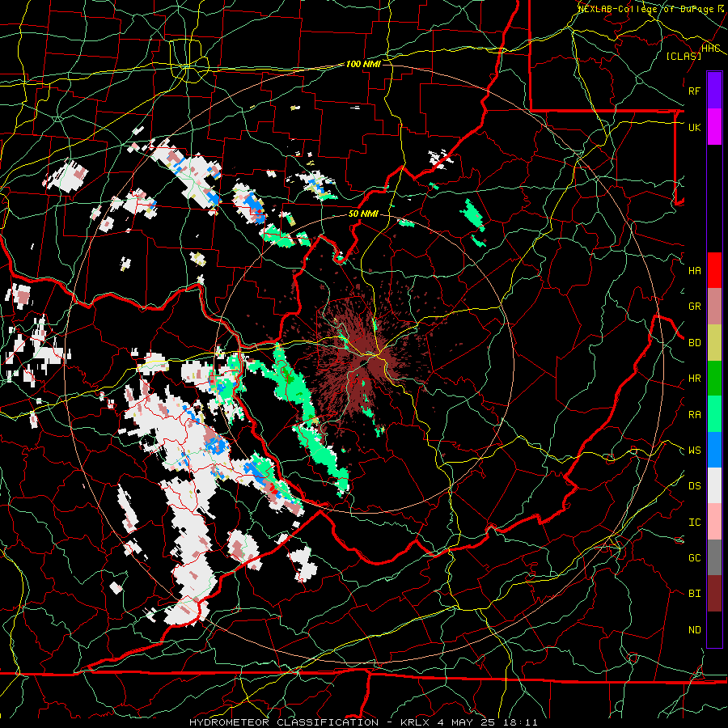The height and width of the screenshot is (728, 728).
Task: Click the '50 NMI' range ring label
Action: [363, 214]
